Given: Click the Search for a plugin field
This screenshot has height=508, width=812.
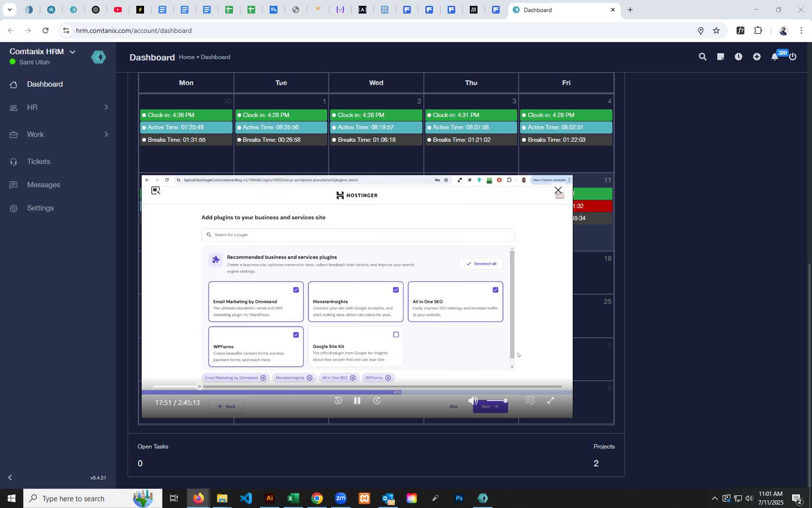Looking at the screenshot, I should coord(358,235).
